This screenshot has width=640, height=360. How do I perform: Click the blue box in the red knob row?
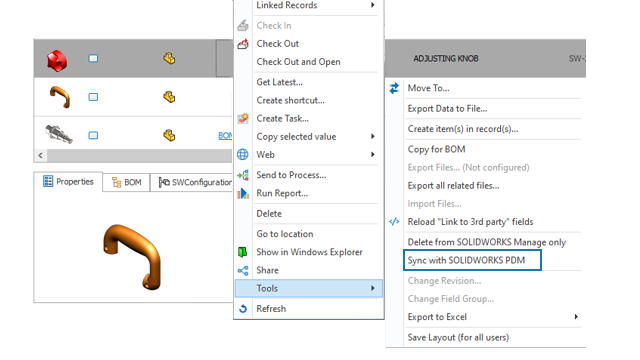point(93,58)
